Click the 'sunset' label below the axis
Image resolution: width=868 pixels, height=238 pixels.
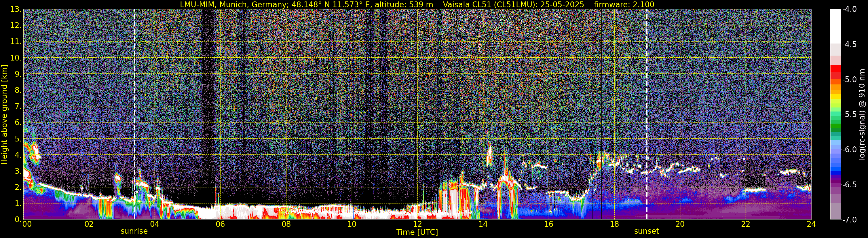tap(647, 231)
